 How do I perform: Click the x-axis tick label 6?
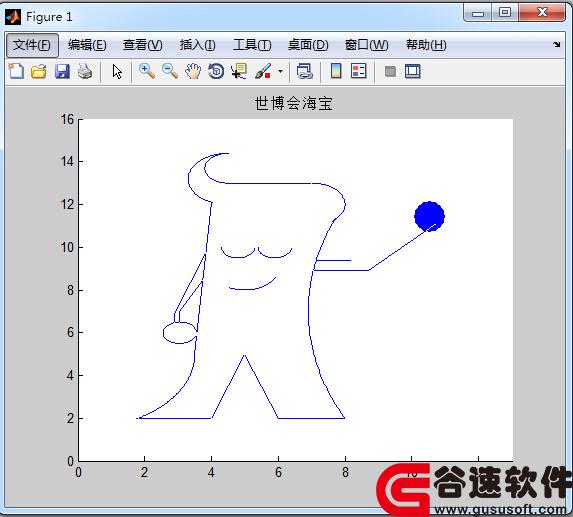coord(278,472)
